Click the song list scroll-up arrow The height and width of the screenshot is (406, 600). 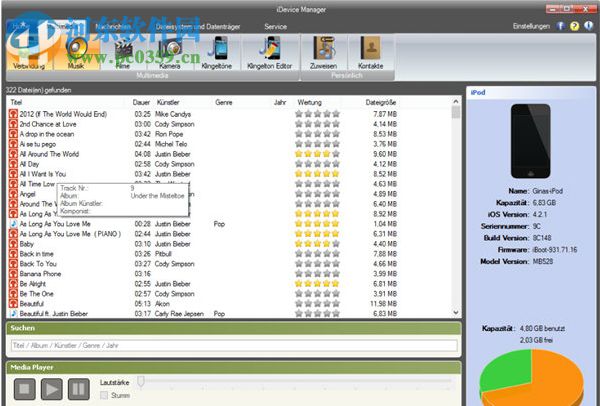[455, 101]
